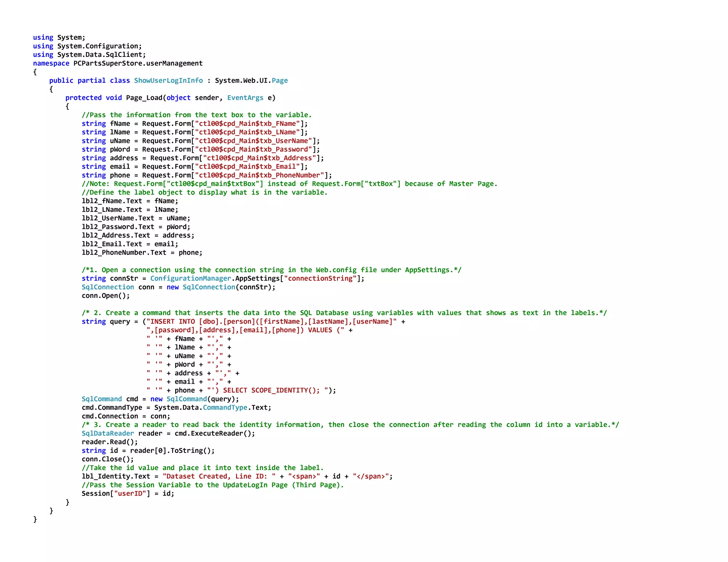Click the lbl2_UserName.Text assignment line

pyautogui.click(x=135, y=218)
